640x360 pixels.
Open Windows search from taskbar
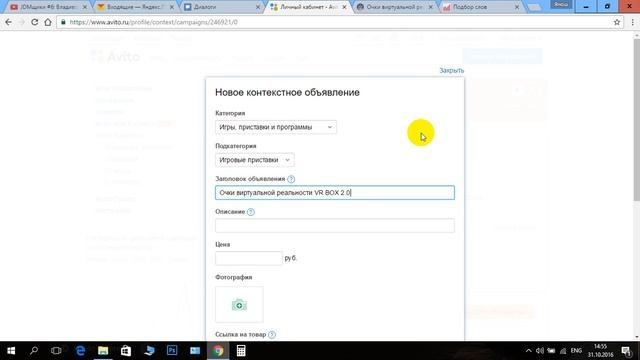point(34,351)
